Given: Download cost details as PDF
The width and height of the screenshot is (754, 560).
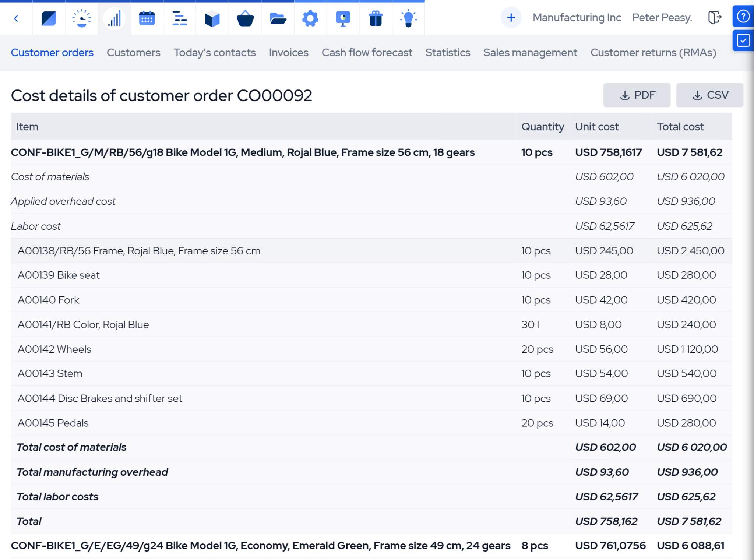Looking at the screenshot, I should pos(637,95).
